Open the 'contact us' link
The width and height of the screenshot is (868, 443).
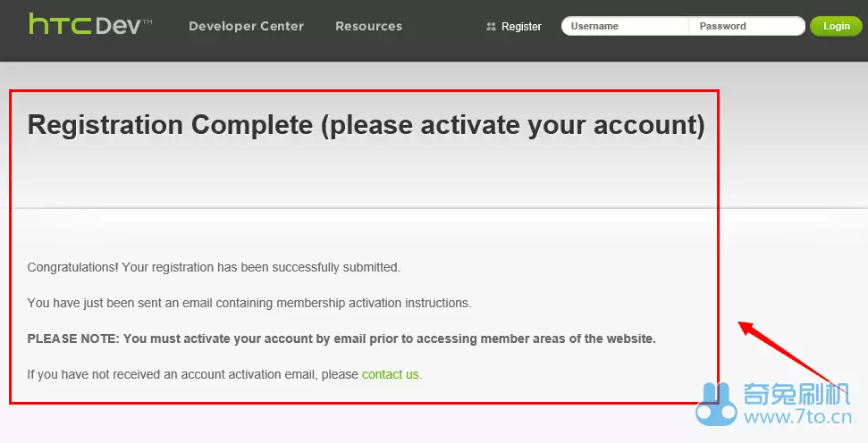[x=390, y=374]
